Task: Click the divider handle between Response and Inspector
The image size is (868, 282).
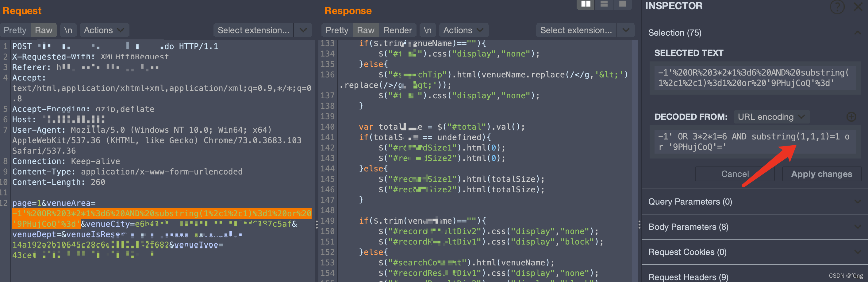Action: tap(639, 225)
